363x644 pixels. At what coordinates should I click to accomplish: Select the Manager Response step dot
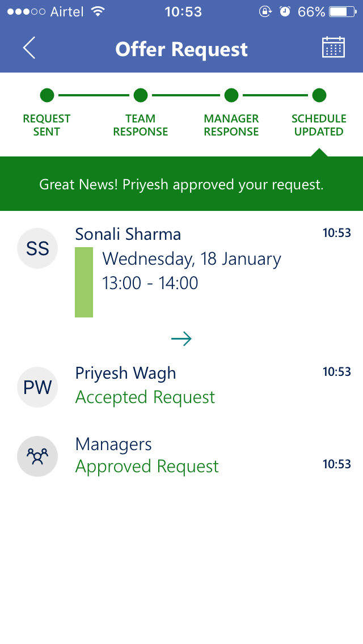point(231,95)
